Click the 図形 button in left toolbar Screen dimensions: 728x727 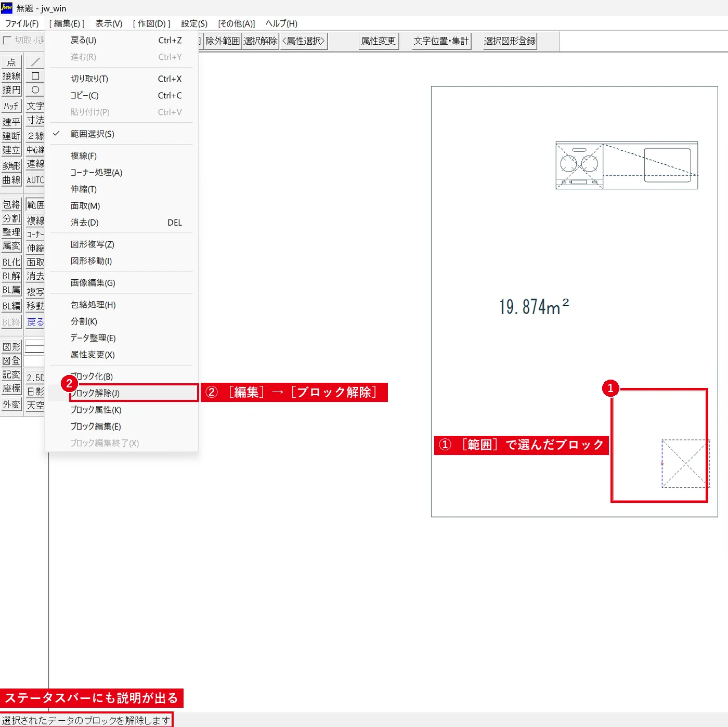(11, 346)
